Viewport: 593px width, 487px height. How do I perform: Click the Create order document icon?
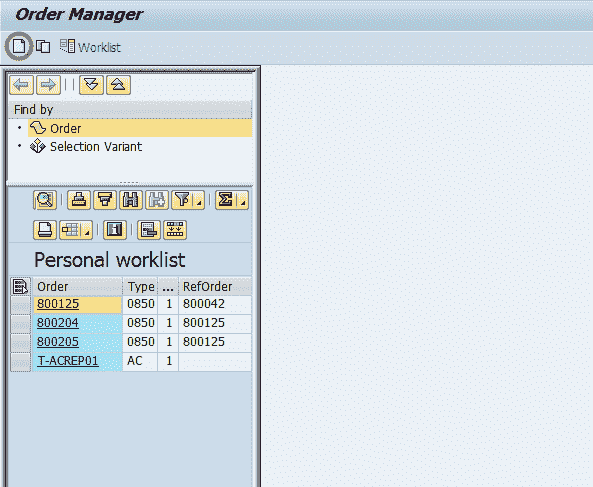19,47
